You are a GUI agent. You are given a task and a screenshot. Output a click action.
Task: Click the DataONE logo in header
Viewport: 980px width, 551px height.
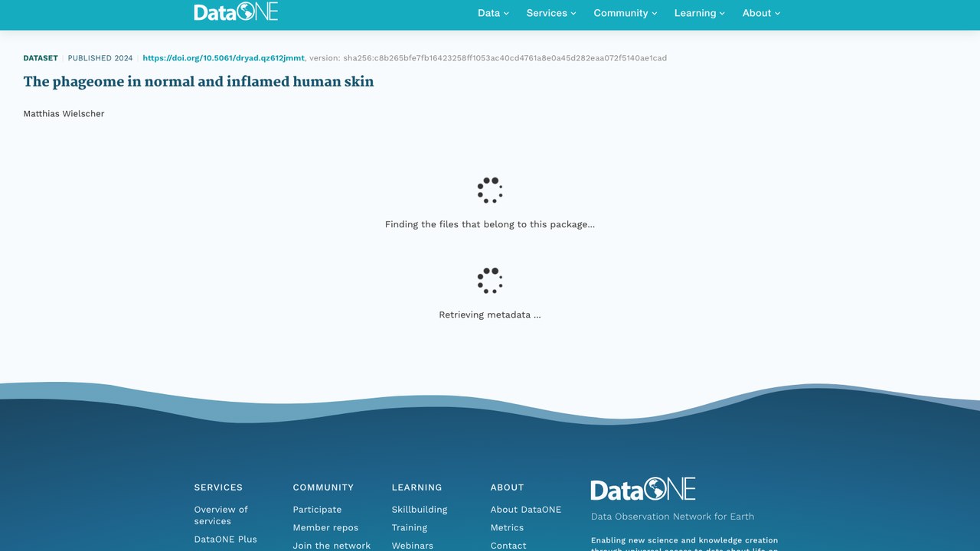[236, 11]
